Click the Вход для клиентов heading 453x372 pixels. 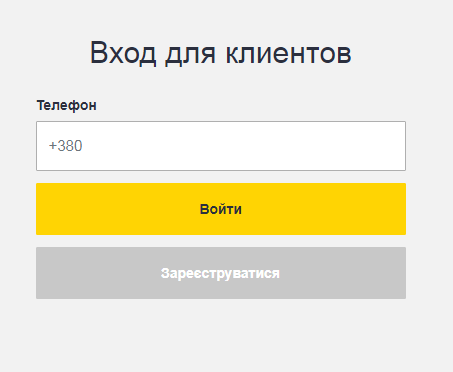pyautogui.click(x=221, y=53)
